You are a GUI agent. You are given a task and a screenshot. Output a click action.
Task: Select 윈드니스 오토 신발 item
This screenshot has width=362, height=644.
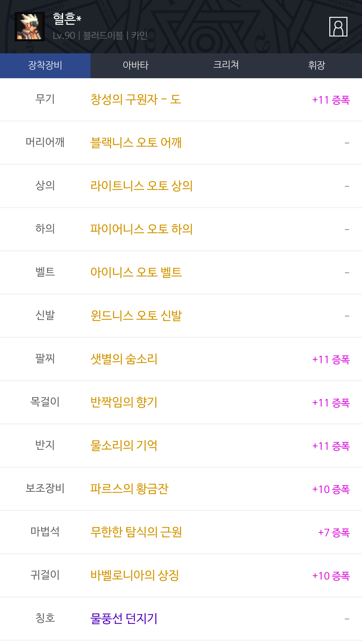point(136,316)
